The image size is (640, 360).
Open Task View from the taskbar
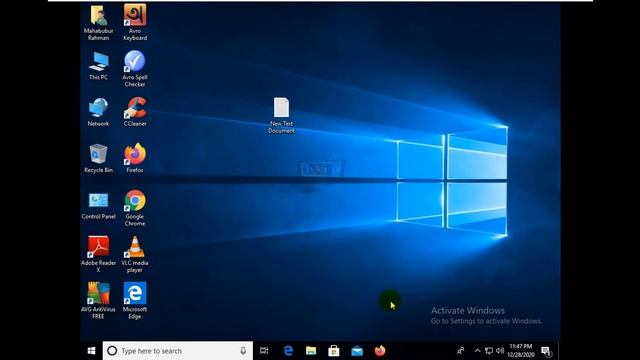(264, 351)
